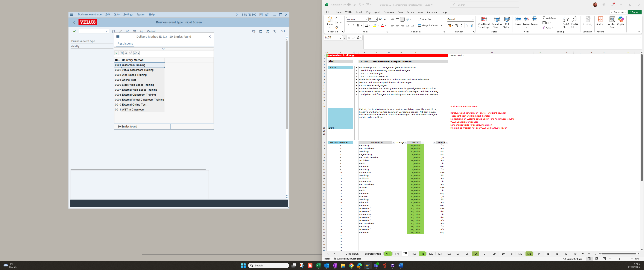This screenshot has width=644, height=270.
Task: Open the Verdana font name dropdown
Action: pyautogui.click(x=367, y=19)
